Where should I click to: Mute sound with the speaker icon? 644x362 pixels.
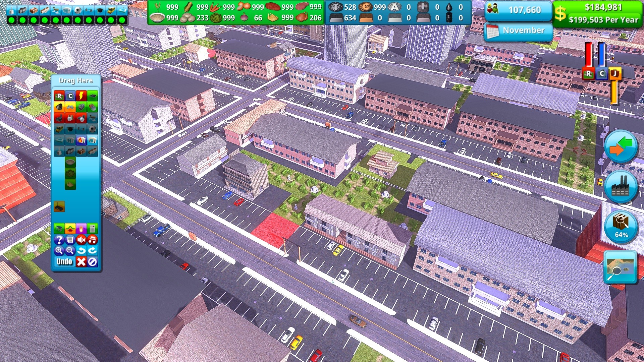pos(81,240)
